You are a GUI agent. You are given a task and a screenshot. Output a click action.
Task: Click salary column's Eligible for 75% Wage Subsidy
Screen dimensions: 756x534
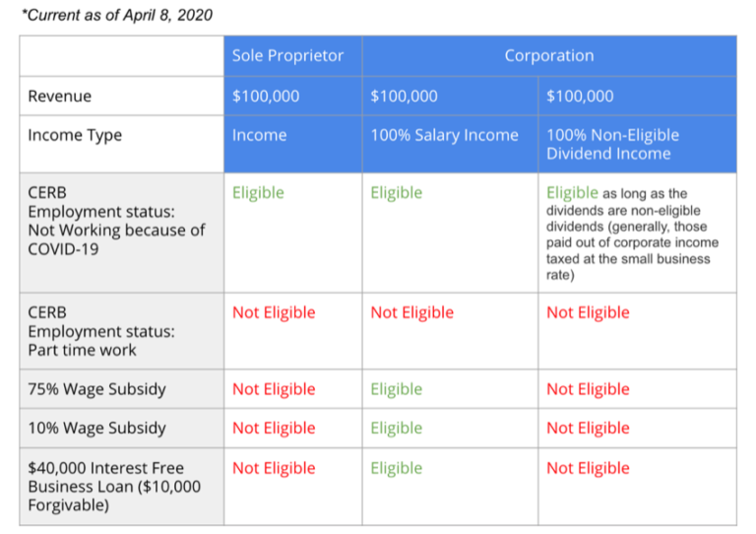click(x=396, y=389)
